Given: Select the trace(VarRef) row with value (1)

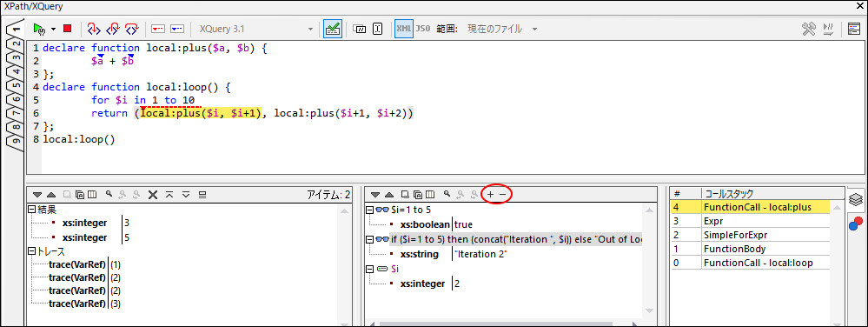Looking at the screenshot, I should (x=84, y=264).
